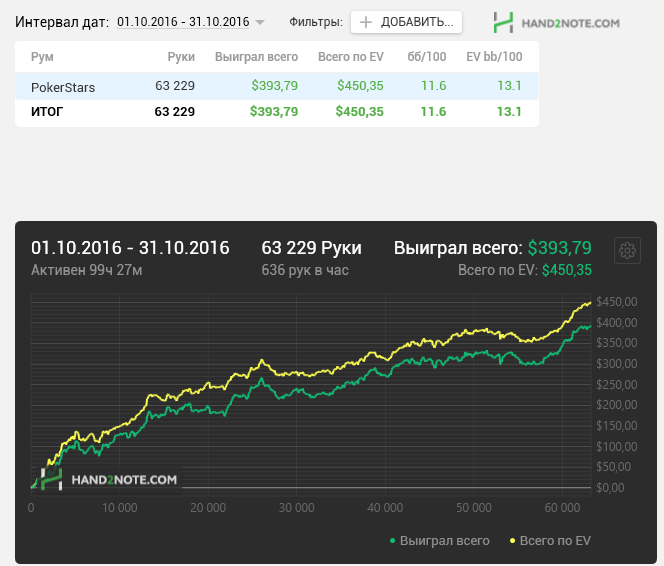Click 63 229 hands in PokerStars row
The width and height of the screenshot is (664, 566).
175,86
